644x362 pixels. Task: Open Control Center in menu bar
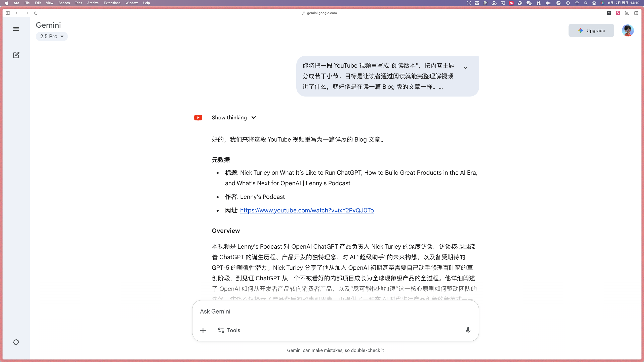click(594, 3)
